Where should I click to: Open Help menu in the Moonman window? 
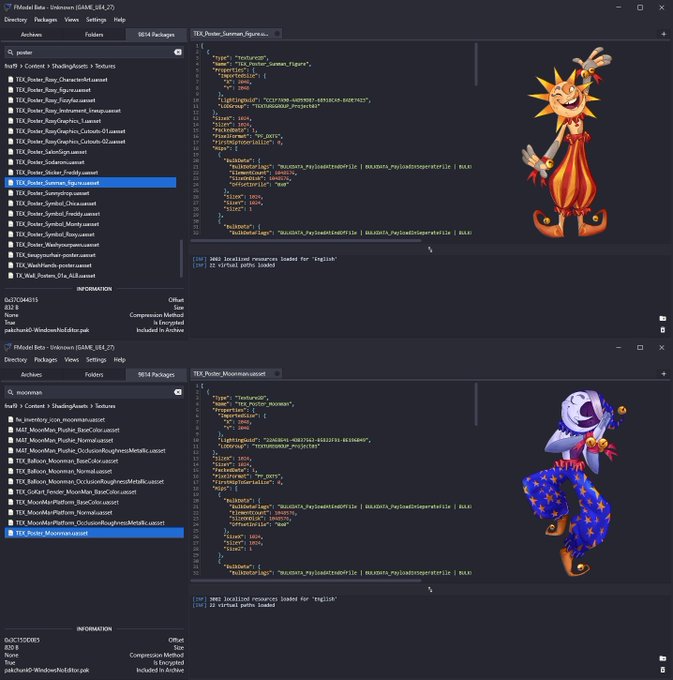120,360
